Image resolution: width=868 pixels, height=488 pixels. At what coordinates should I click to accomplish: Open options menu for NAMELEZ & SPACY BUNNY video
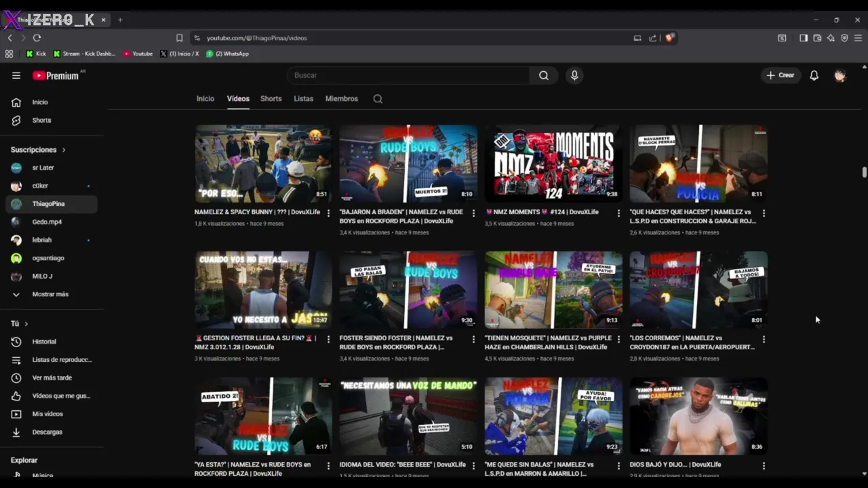329,213
